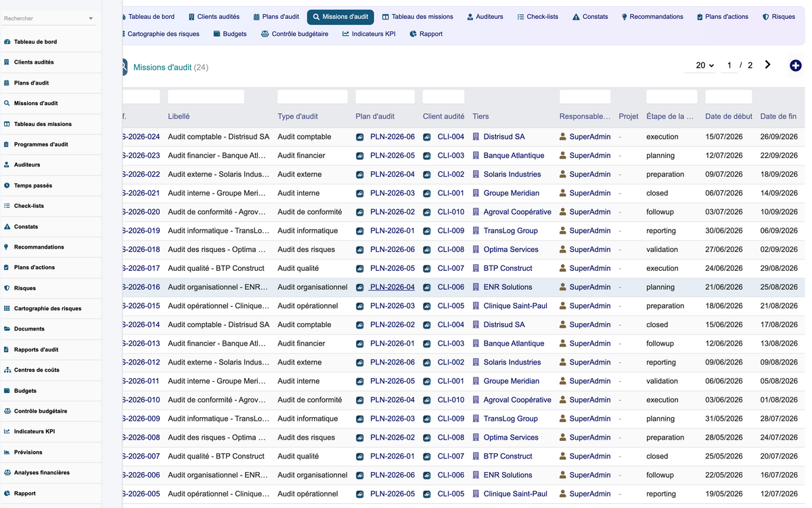The image size is (812, 508).
Task: Open the Check-lists top tab
Action: click(537, 16)
